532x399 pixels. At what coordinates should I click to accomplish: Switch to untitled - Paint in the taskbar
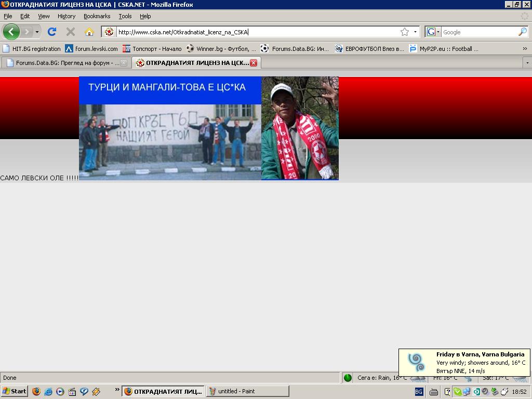pos(247,391)
